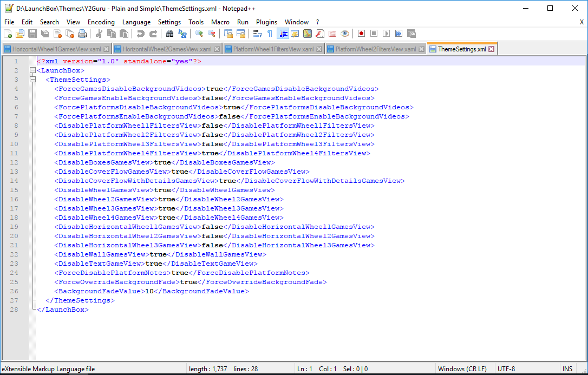Image resolution: width=588 pixels, height=375 pixels.
Task: Open the Language menu
Action: click(136, 22)
